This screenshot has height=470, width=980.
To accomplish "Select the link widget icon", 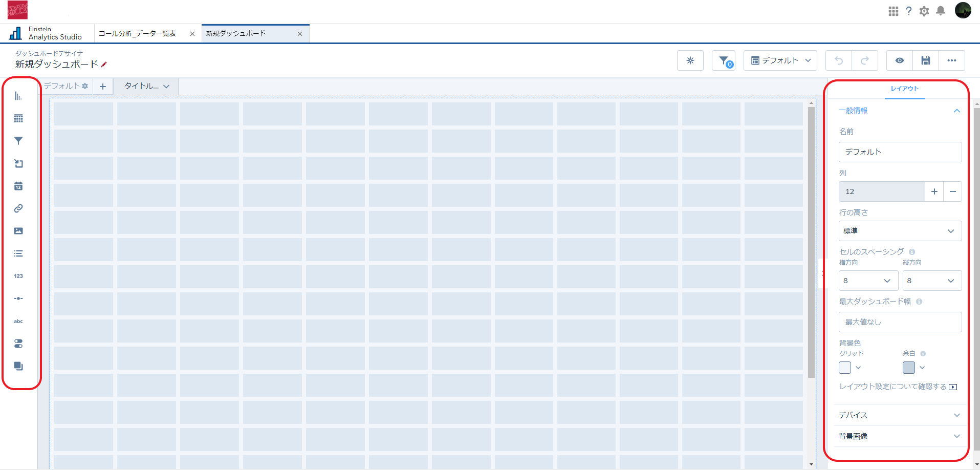I will [18, 208].
